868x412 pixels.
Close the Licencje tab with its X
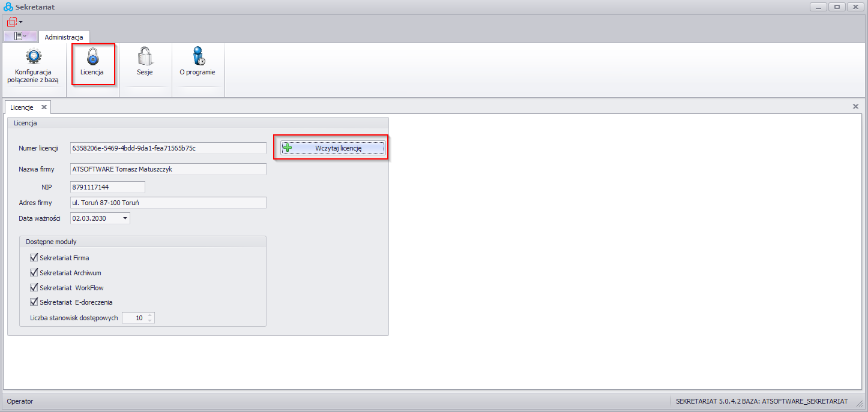tap(44, 107)
